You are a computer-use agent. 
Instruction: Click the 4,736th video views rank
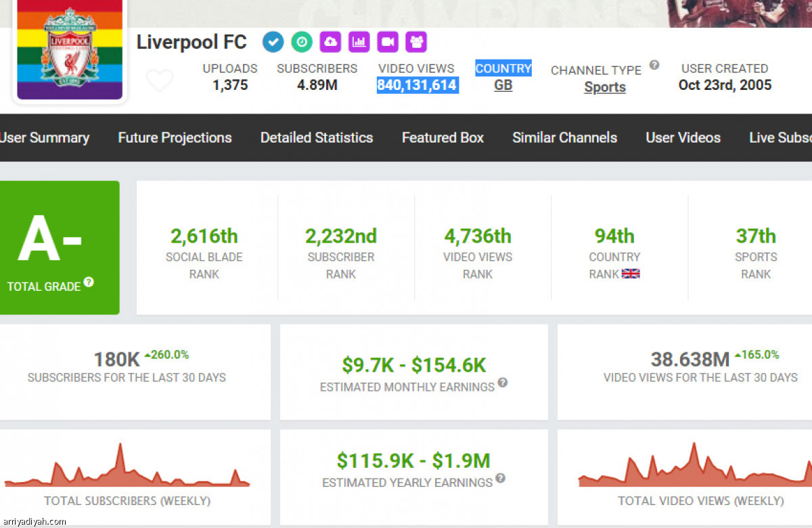click(478, 236)
